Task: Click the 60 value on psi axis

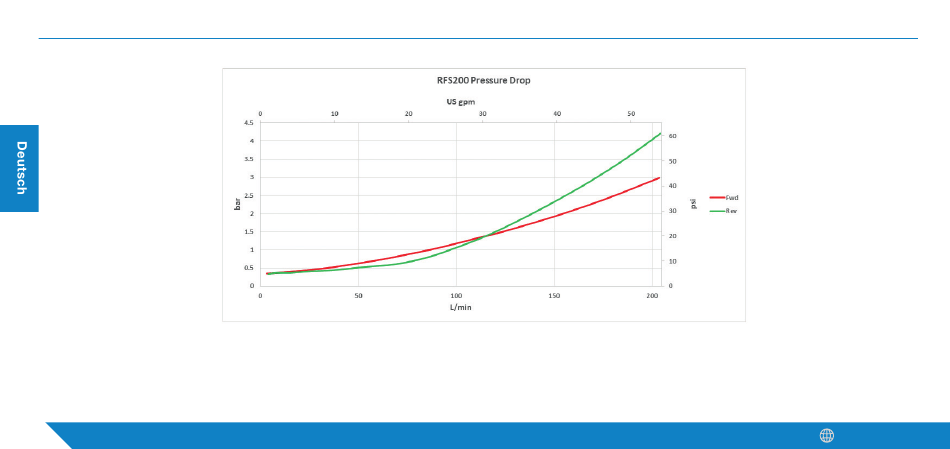Action: [672, 136]
